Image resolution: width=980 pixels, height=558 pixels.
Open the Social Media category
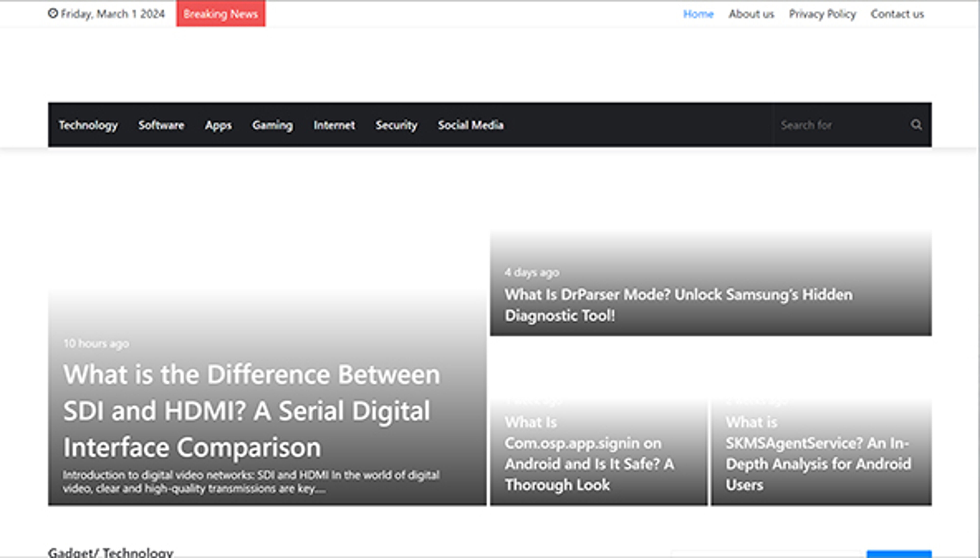pos(470,125)
